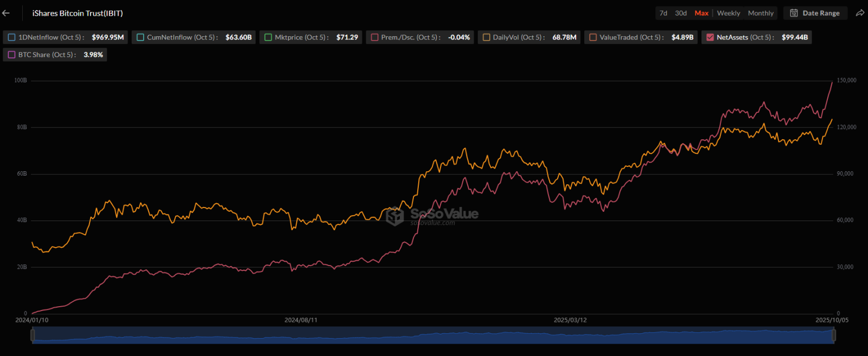The image size is (868, 356).
Task: Click the share arrow icon
Action: [x=860, y=13]
